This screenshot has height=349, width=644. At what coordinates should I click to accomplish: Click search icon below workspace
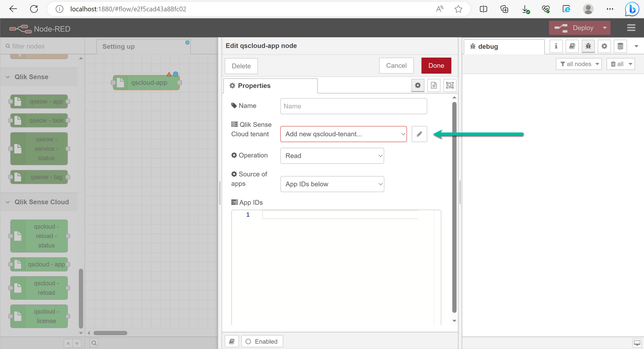coord(94,343)
